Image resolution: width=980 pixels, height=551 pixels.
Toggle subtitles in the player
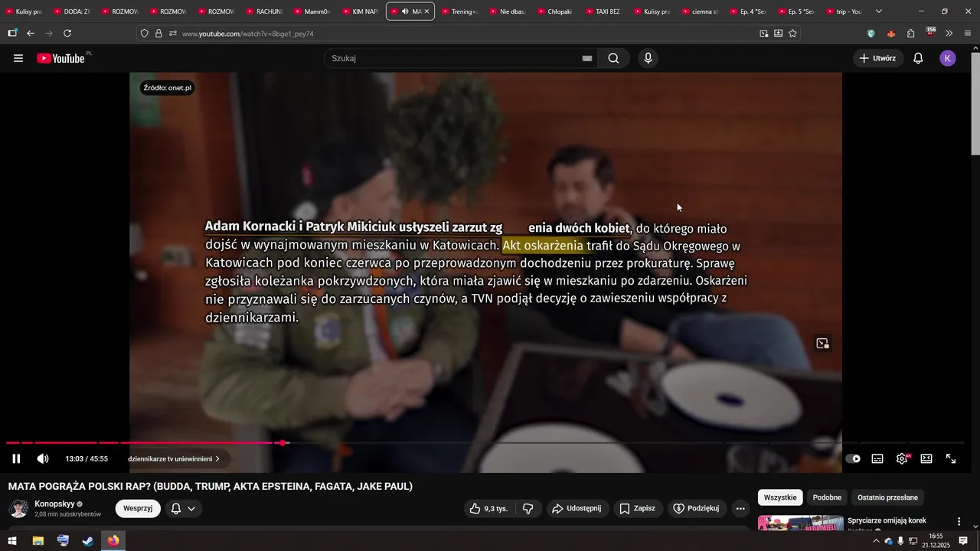click(x=877, y=458)
